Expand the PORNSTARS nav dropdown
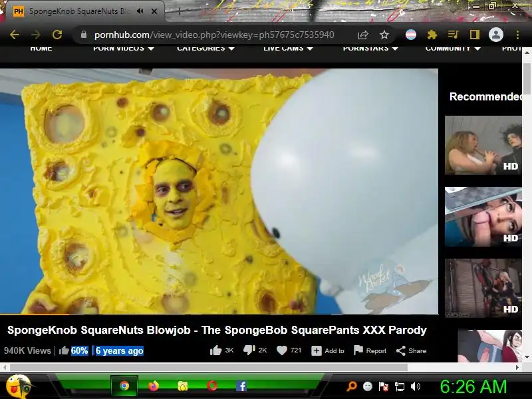 point(370,48)
